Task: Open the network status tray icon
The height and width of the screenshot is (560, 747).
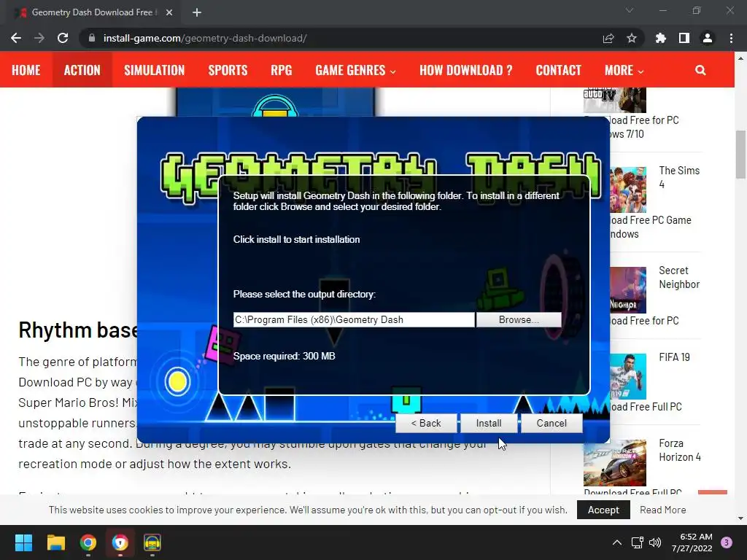Action: (637, 542)
